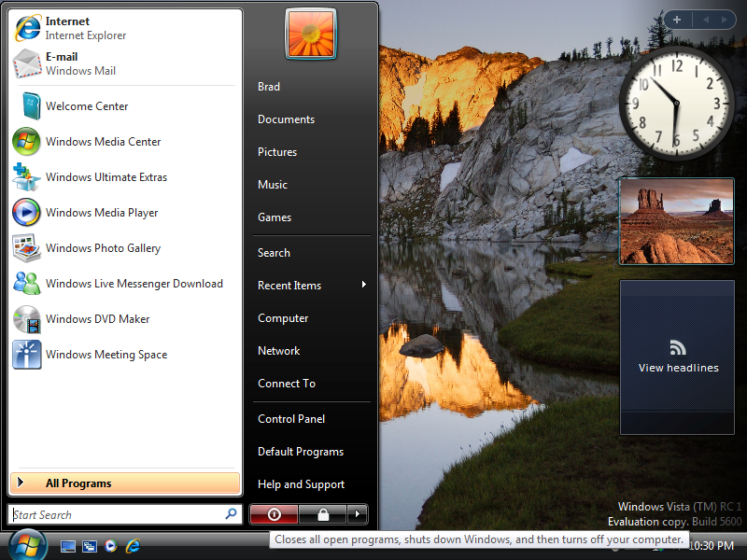Image resolution: width=747 pixels, height=560 pixels.
Task: Expand shutdown options arrow menu
Action: click(x=358, y=514)
